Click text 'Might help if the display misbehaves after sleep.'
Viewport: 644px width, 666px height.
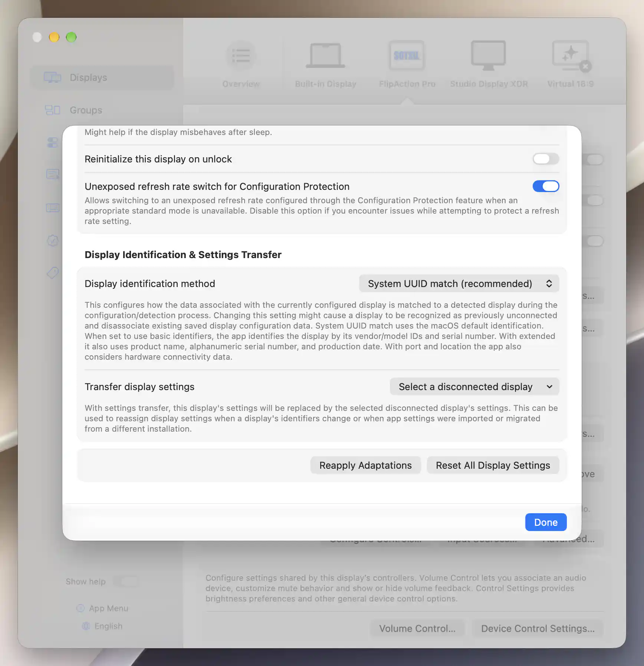point(178,132)
